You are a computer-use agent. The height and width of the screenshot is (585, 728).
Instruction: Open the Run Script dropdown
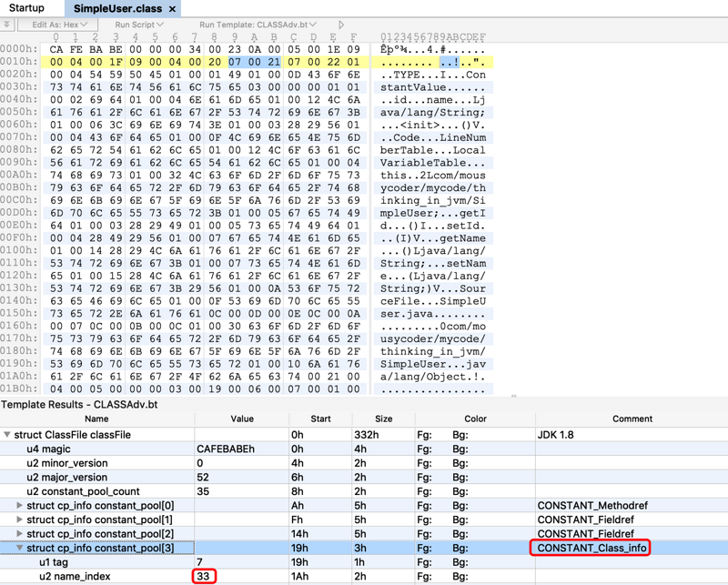(139, 25)
